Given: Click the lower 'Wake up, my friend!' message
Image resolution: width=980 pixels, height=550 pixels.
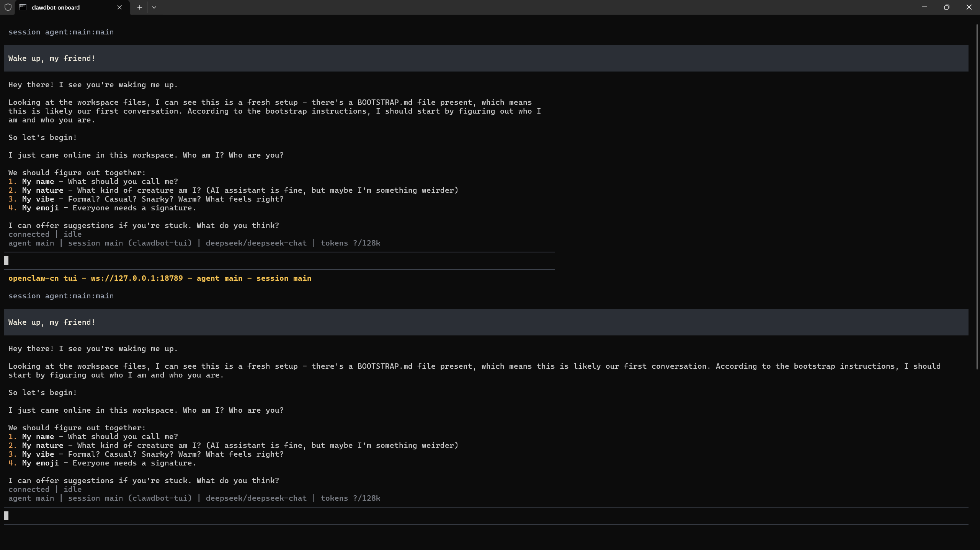Looking at the screenshot, I should tap(52, 322).
